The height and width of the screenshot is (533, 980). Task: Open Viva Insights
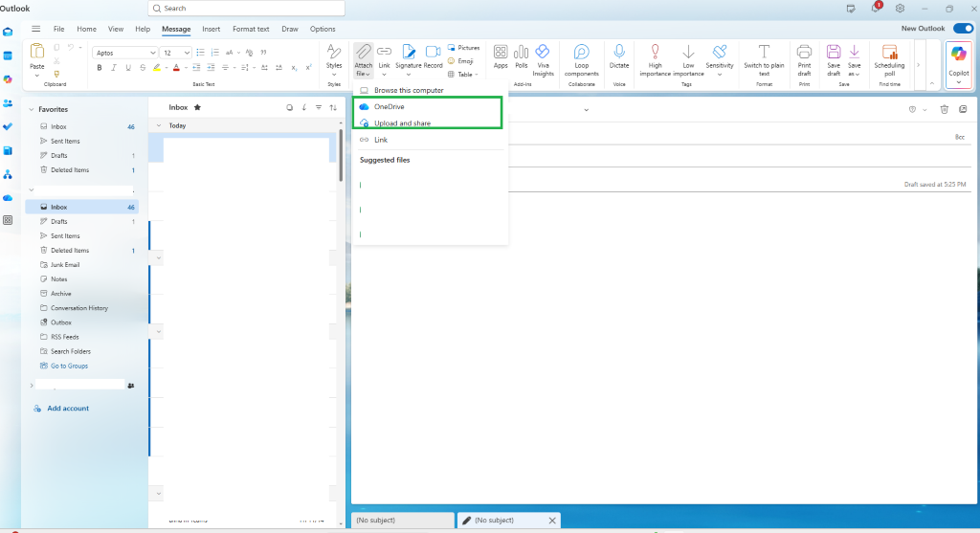click(x=544, y=60)
